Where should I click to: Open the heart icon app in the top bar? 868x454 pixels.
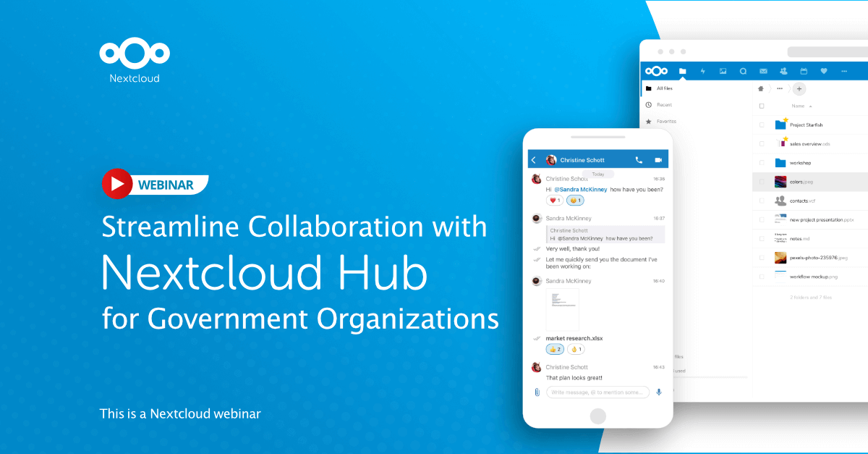click(x=824, y=71)
